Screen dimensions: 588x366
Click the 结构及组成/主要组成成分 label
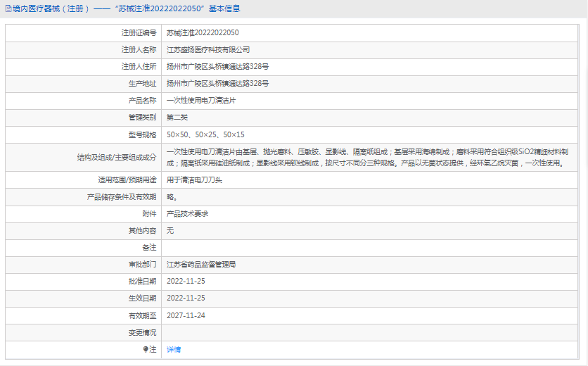point(117,157)
